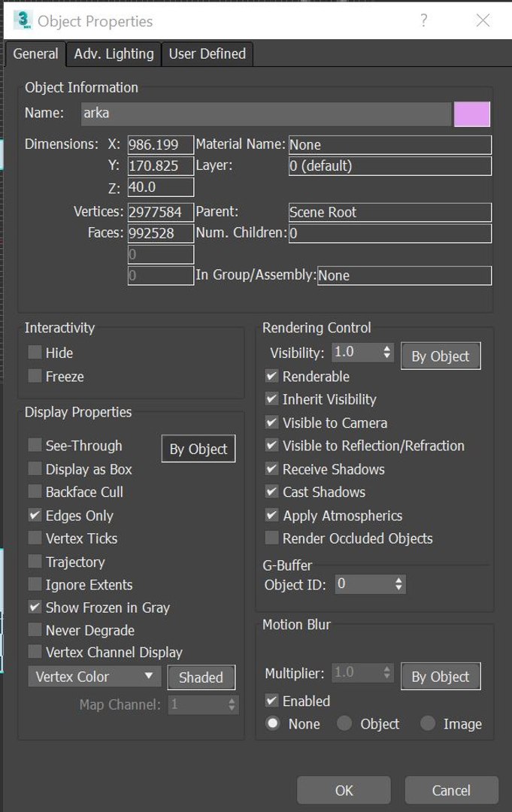
Task: Open the Vertex Color dropdown
Action: pos(95,677)
